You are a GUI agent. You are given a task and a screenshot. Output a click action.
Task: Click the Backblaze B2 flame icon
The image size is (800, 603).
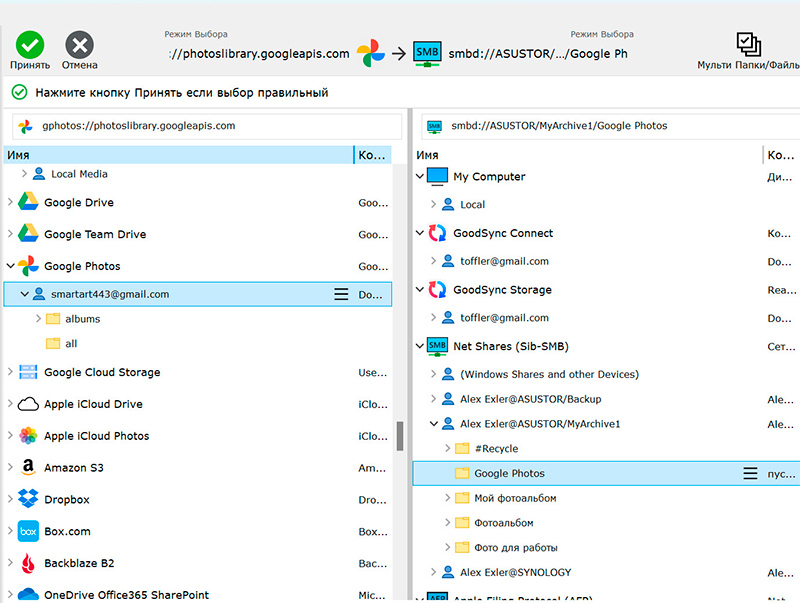[28, 564]
